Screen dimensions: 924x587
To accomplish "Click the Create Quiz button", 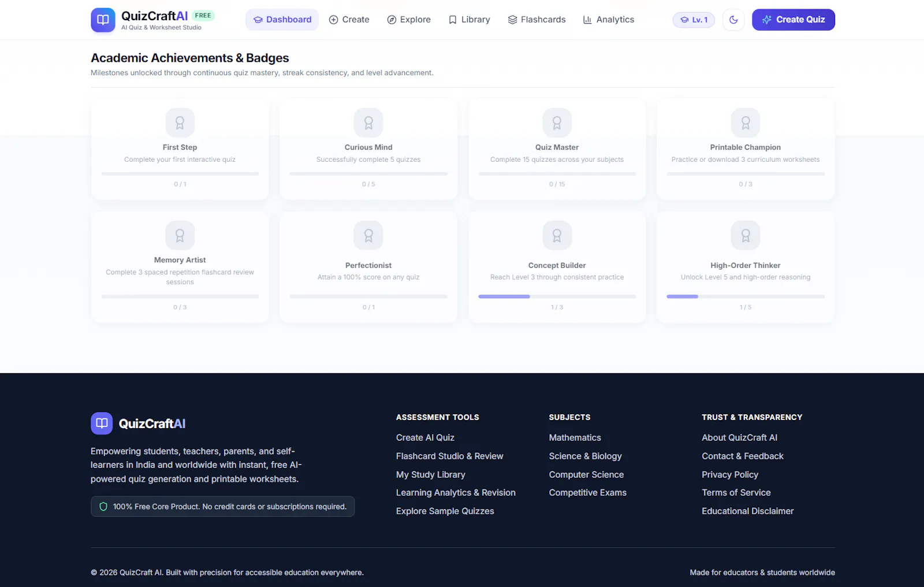I will (793, 20).
